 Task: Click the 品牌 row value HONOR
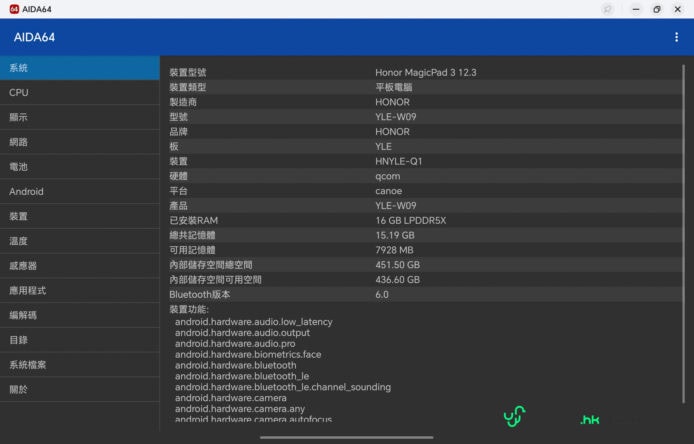coord(392,132)
